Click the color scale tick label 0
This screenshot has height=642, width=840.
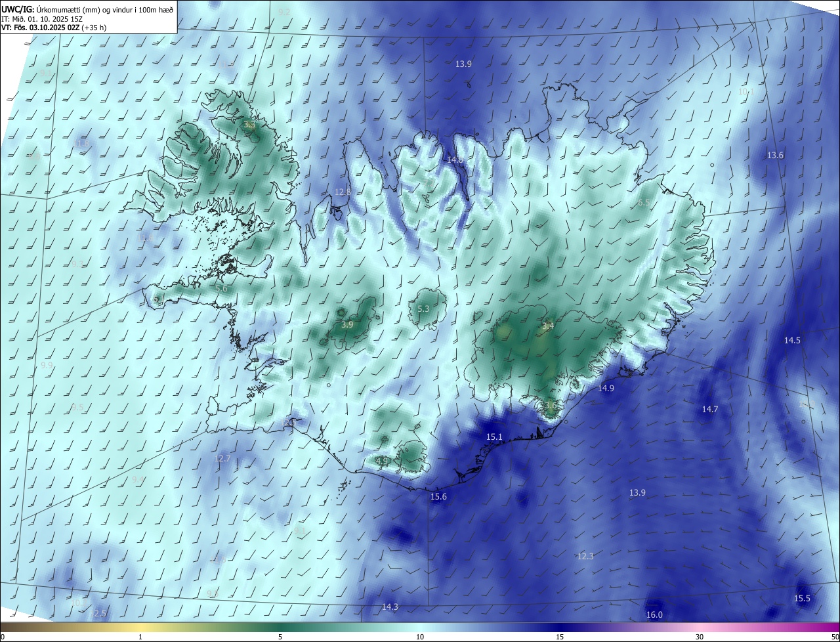(3, 637)
